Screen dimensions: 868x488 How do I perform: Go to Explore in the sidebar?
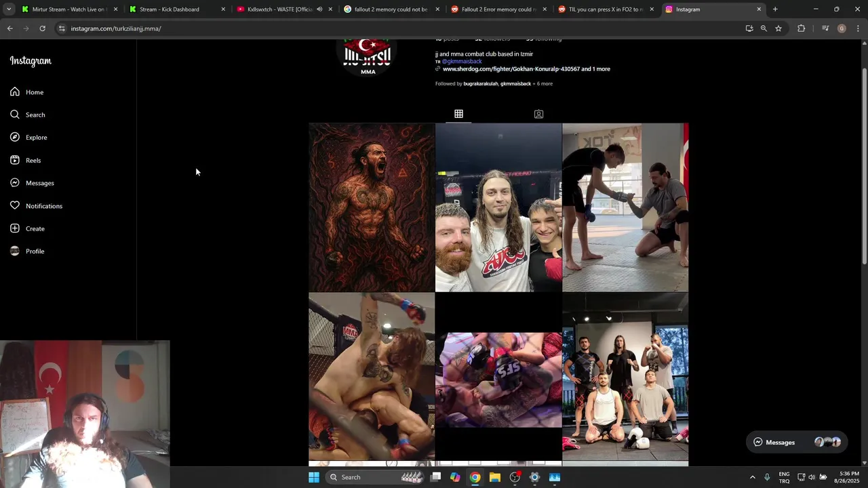click(x=29, y=138)
